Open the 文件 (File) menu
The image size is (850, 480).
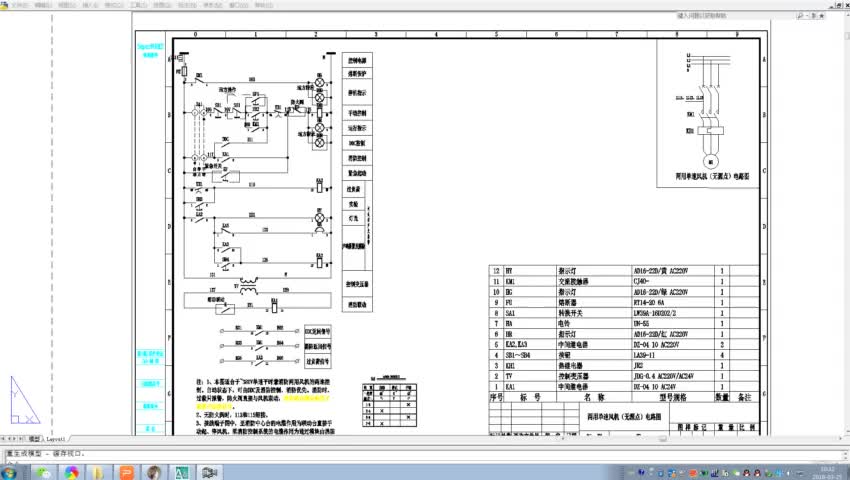[x=20, y=5]
